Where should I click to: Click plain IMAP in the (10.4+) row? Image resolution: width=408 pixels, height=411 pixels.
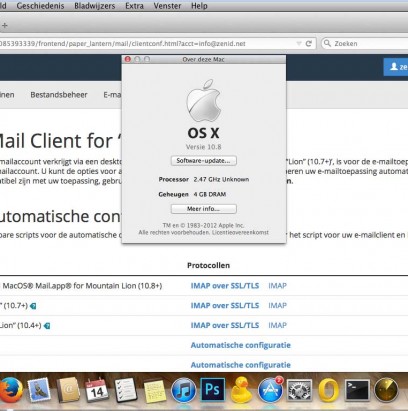(277, 325)
